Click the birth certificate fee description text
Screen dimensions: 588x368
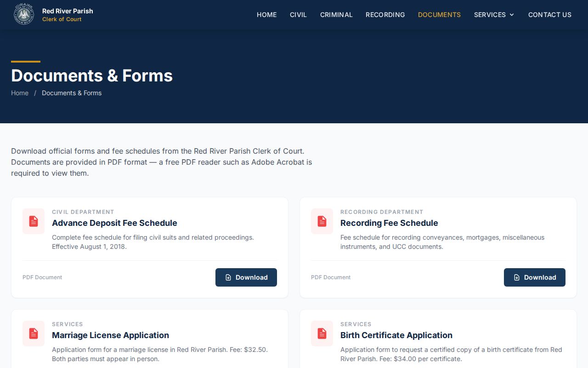pos(451,354)
